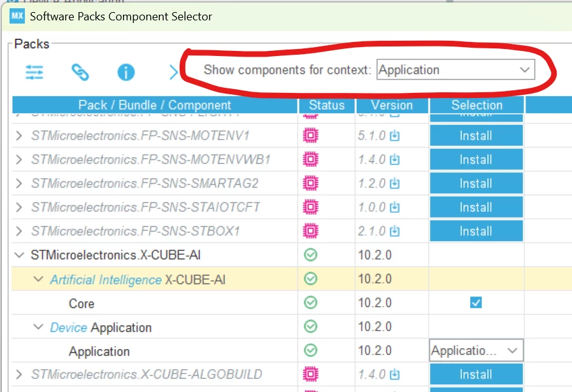
Task: Click the MX logo in the title bar
Action: (x=17, y=16)
